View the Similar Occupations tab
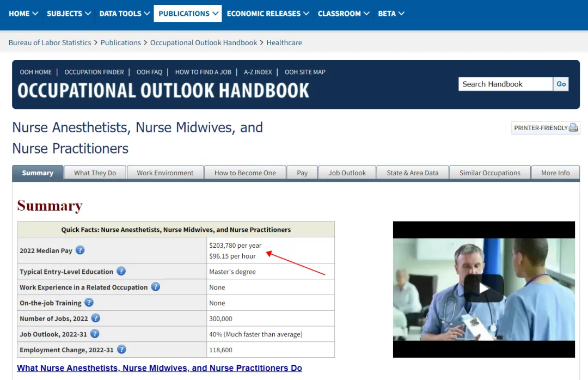The image size is (588, 380). pyautogui.click(x=490, y=173)
